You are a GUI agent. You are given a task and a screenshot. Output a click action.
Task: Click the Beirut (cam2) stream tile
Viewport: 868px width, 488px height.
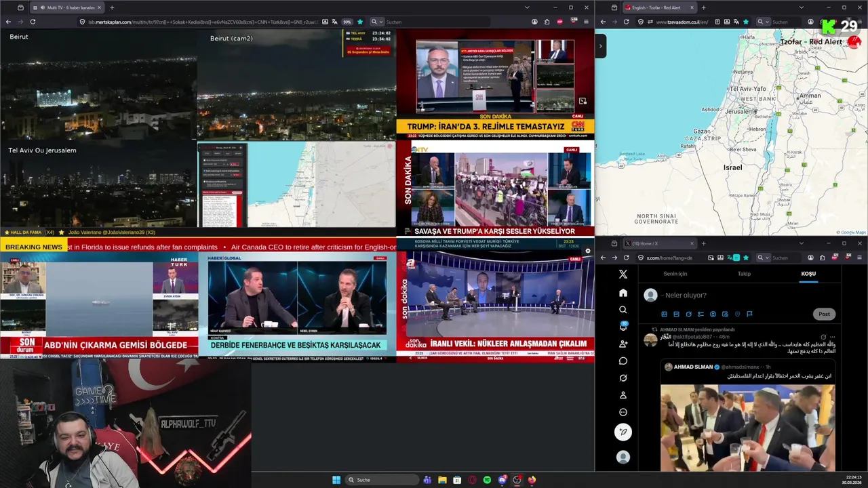pos(296,84)
